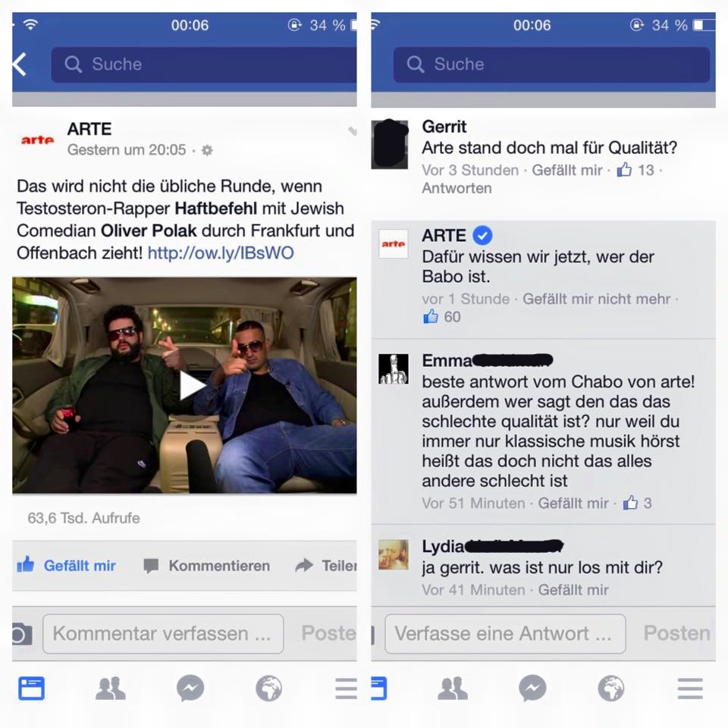
Task: Open post privacy gear next to timestamp
Action: point(207,150)
